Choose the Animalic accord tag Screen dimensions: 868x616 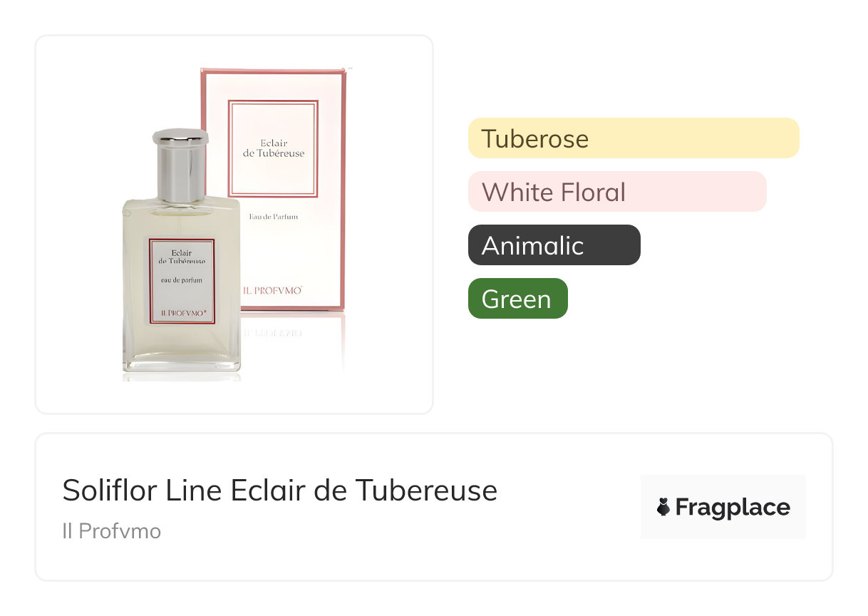[554, 245]
